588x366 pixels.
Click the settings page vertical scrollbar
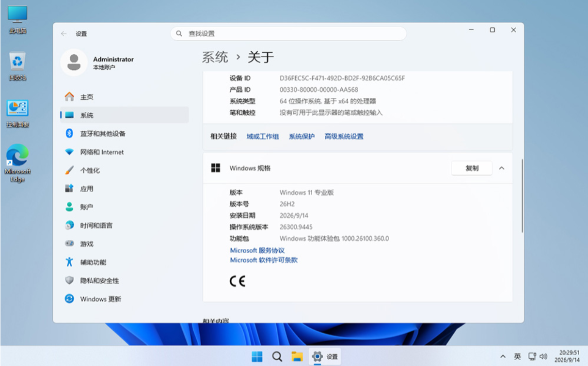tap(522, 196)
